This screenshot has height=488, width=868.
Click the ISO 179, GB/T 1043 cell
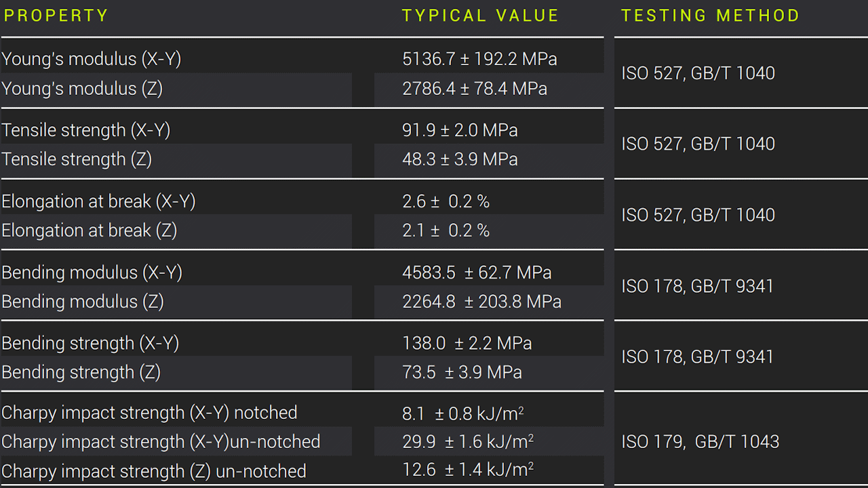[700, 442]
